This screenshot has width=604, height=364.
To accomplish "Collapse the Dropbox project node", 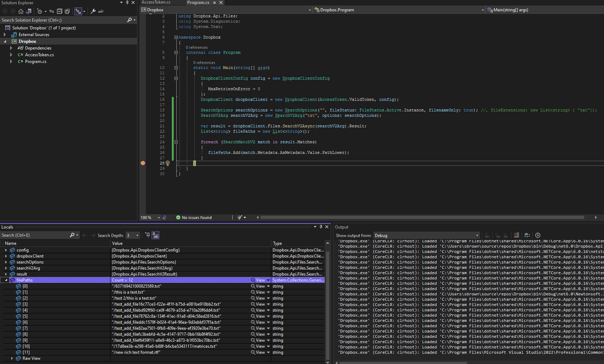I will pos(5,41).
